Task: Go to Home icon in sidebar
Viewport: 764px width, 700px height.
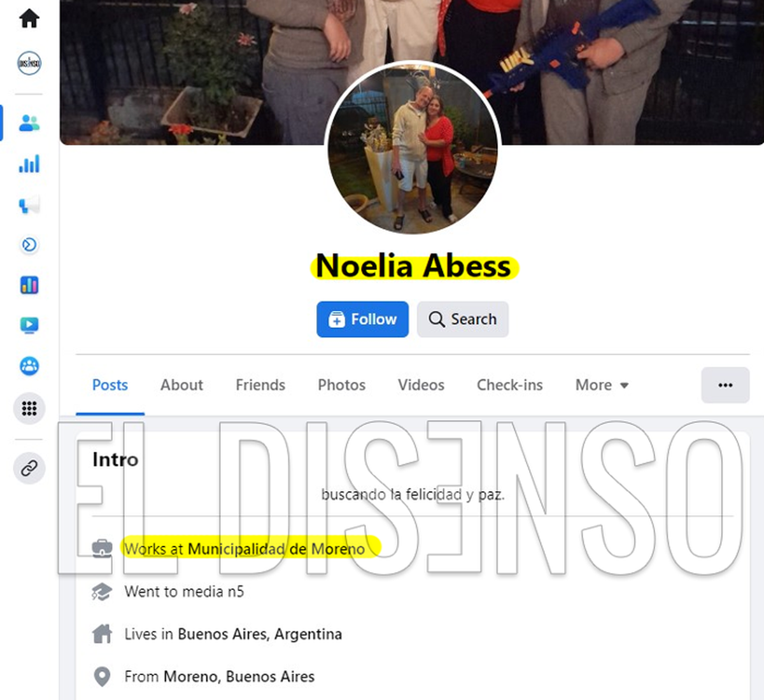Action: tap(29, 18)
